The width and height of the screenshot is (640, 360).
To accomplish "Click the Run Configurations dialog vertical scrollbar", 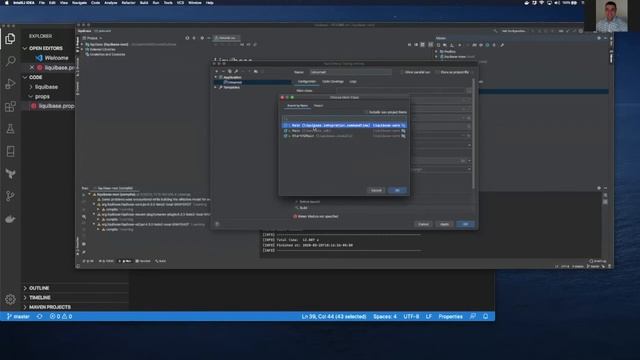I will 473,135.
